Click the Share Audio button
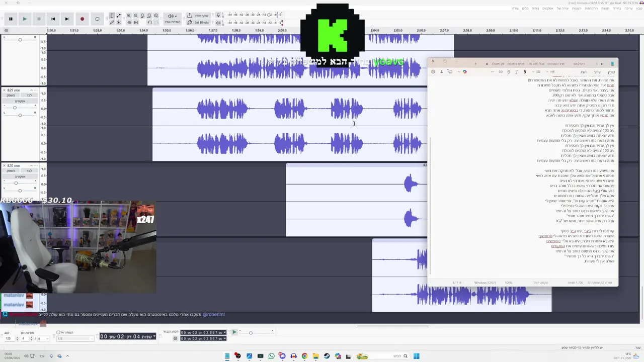 tap(198, 16)
